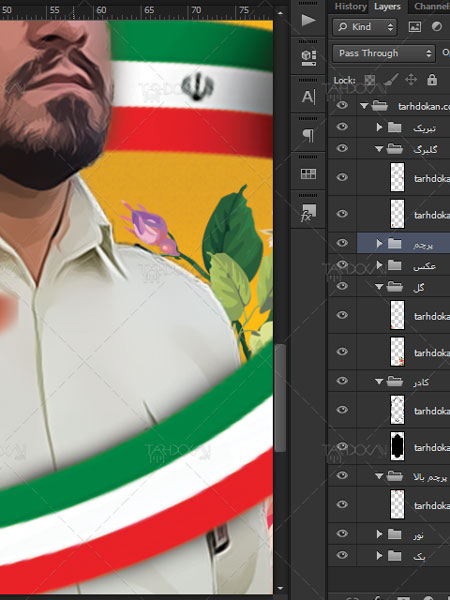This screenshot has height=600, width=450.
Task: Open the Paragraph panel icon
Action: coord(308,135)
